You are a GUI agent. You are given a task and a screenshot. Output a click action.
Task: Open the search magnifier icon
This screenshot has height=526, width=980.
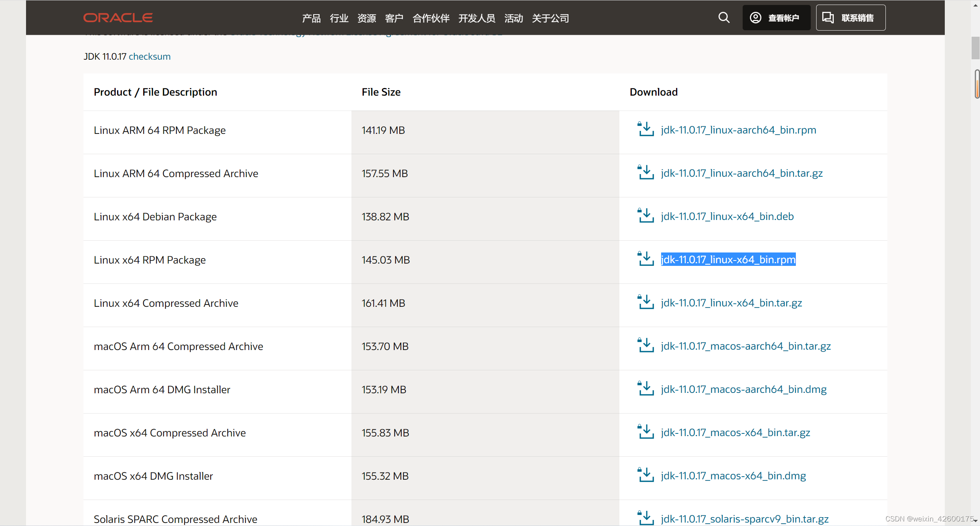coord(724,18)
